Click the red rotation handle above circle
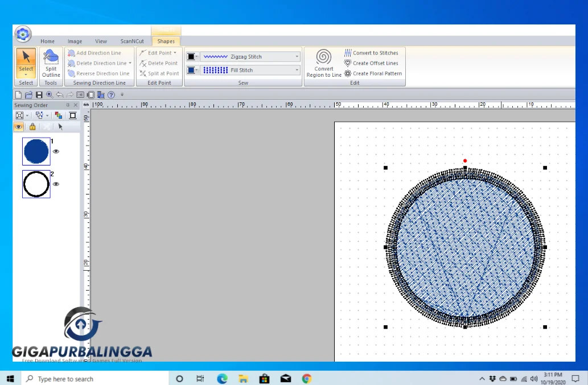The height and width of the screenshot is (385, 588). [465, 161]
